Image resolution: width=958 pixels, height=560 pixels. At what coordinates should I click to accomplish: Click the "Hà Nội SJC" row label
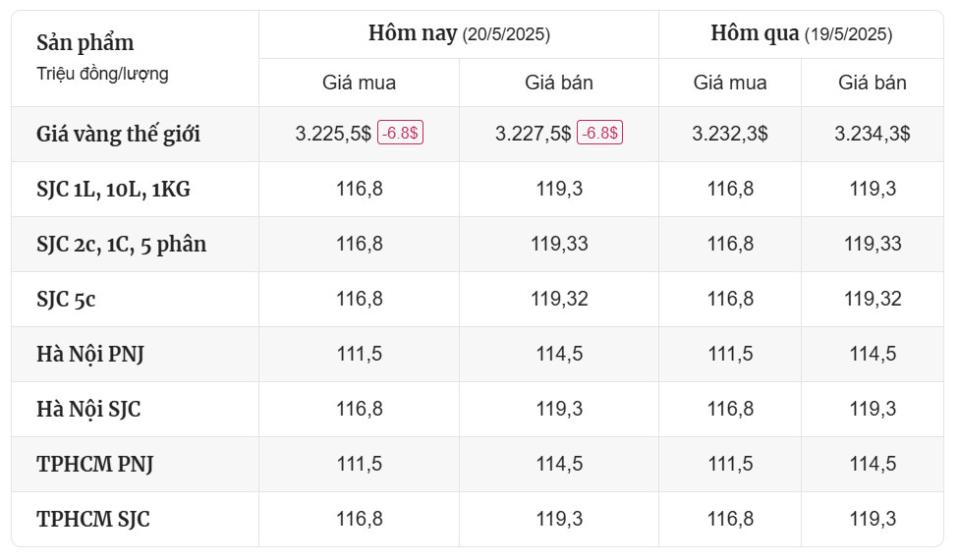coord(88,410)
